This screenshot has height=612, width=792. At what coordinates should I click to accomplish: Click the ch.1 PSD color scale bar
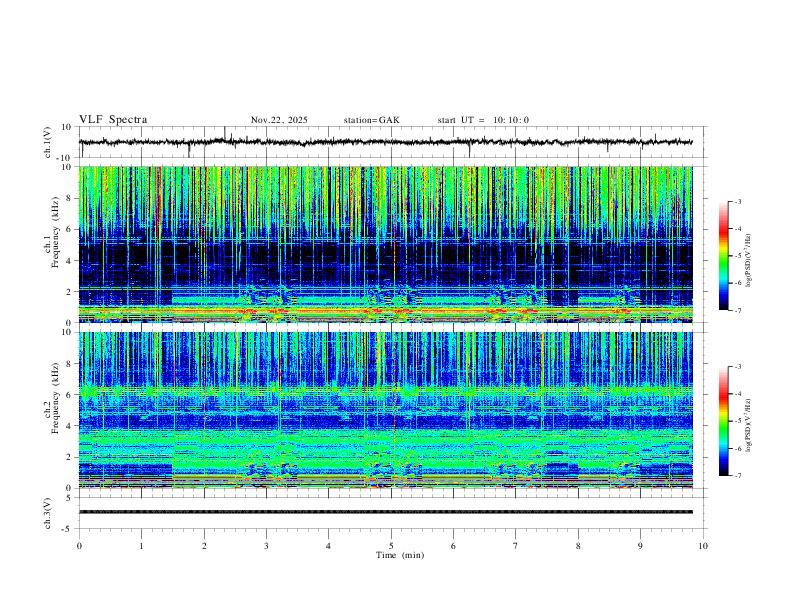click(x=724, y=256)
